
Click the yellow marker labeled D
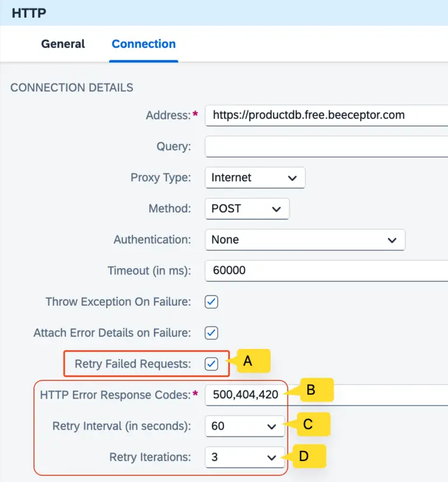pyautogui.click(x=309, y=456)
